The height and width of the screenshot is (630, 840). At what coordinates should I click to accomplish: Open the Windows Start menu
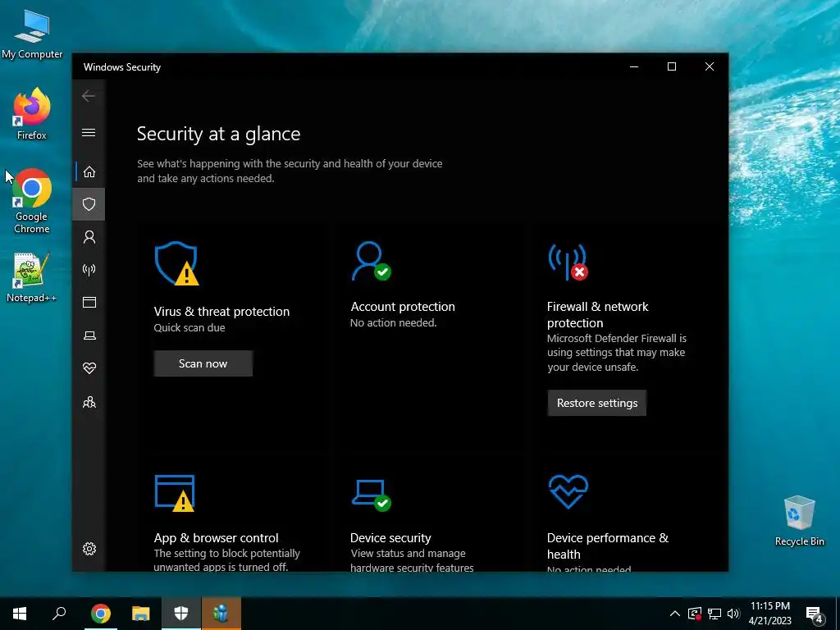click(x=20, y=614)
